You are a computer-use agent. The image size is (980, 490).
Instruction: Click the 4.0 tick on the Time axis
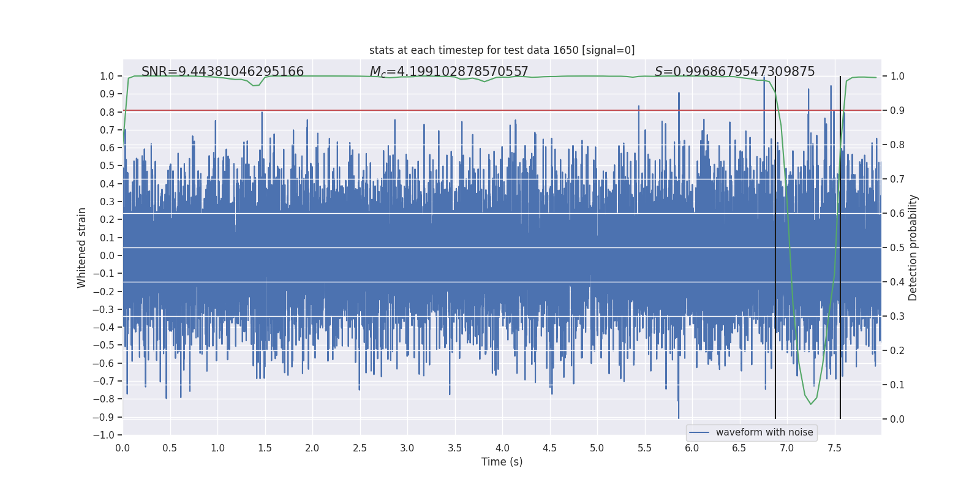click(502, 448)
